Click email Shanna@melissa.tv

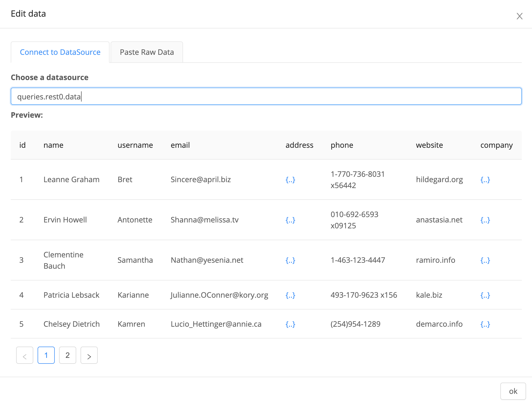205,220
